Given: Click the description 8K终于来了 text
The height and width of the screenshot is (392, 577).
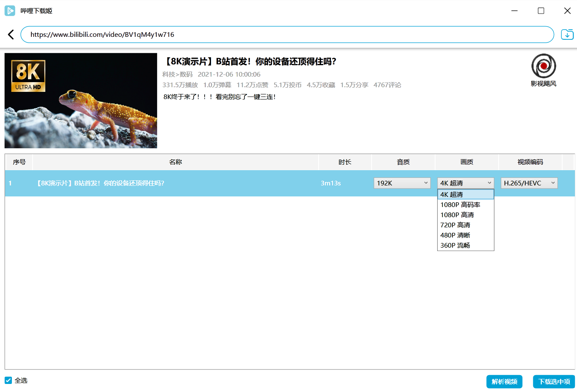Looking at the screenshot, I should pyautogui.click(x=219, y=97).
